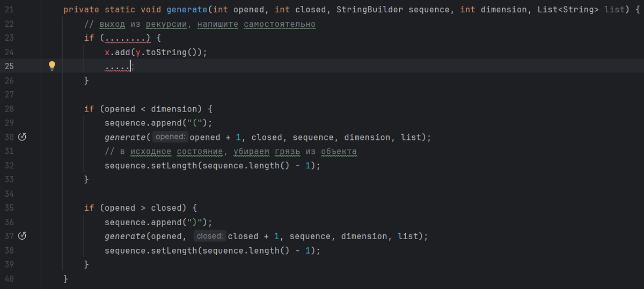Click setLength call on line 32
Viewport: 644px width, 289px height.
[x=213, y=166]
